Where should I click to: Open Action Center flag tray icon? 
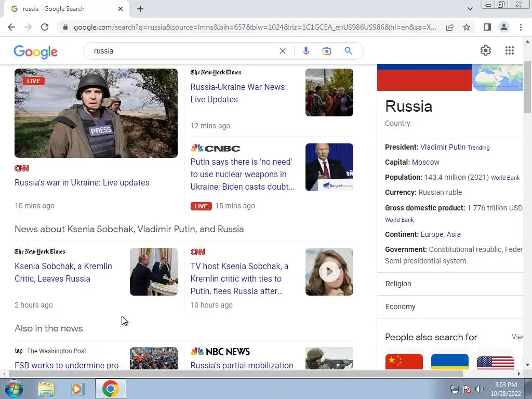click(x=467, y=389)
